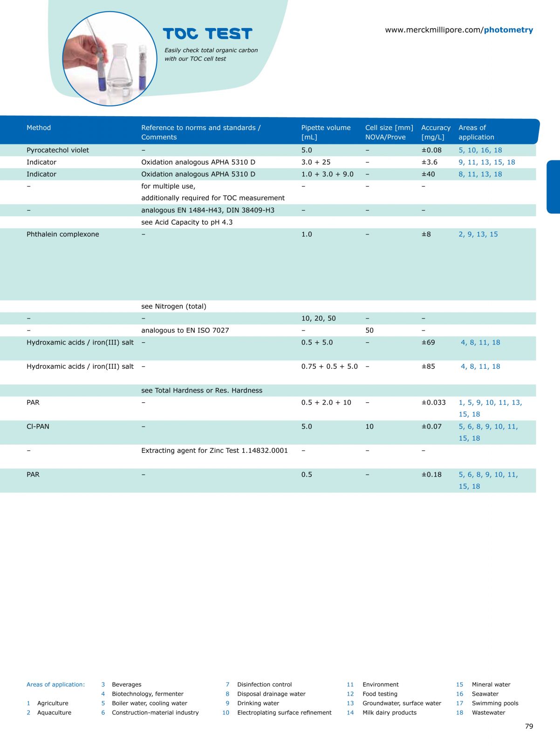Click the 'analogous to EN ISO 7027' text
Screen dimensions: 560x746
click(185, 330)
